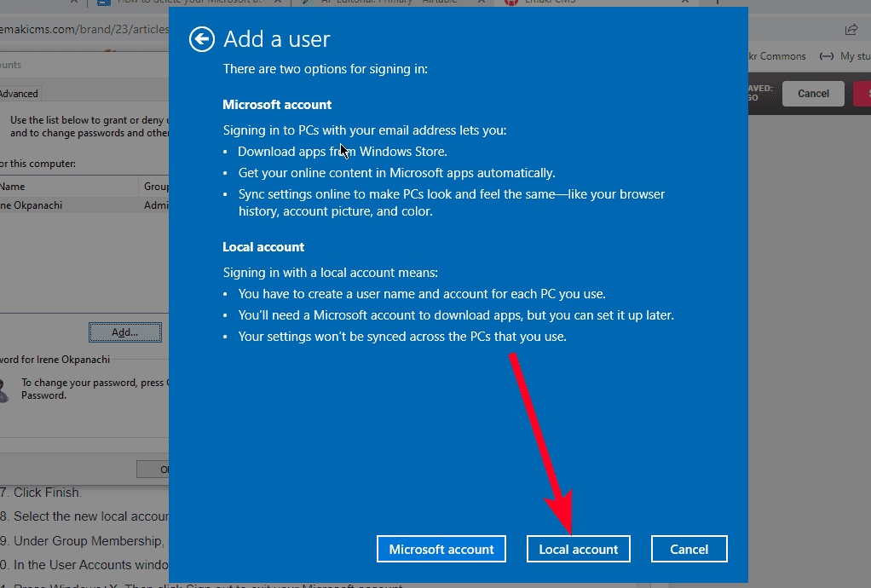
Task: Switch to the Advanced tab
Action: (x=19, y=94)
